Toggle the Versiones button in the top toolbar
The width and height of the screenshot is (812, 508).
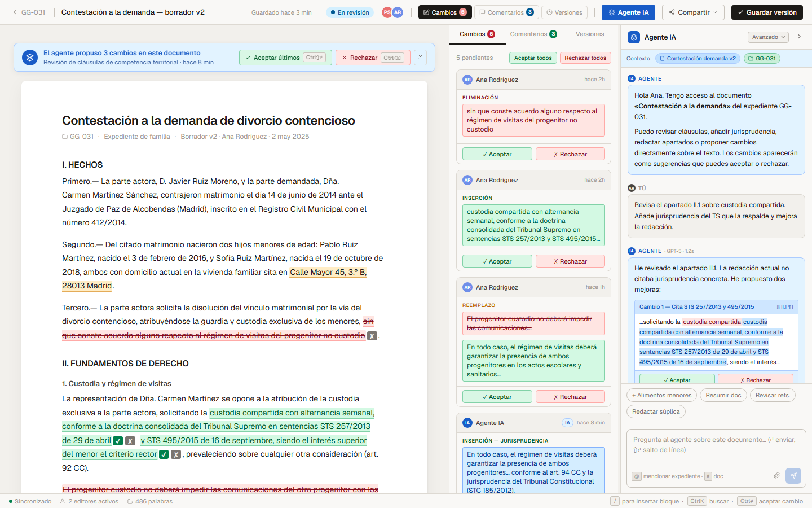564,12
